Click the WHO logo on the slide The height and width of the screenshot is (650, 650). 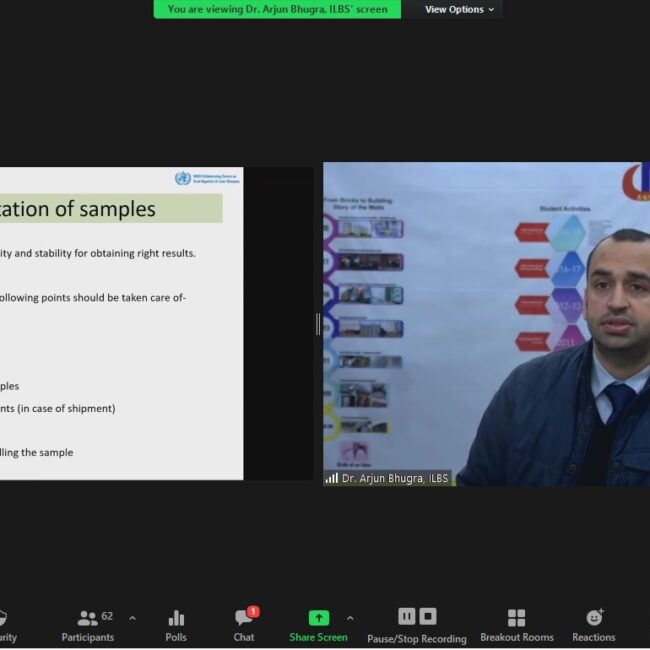(182, 179)
